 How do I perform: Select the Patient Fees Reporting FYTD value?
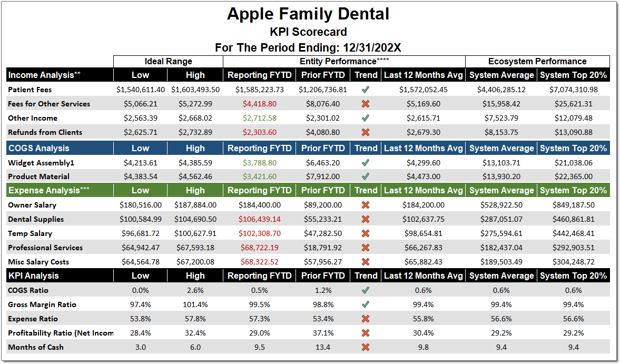259,90
